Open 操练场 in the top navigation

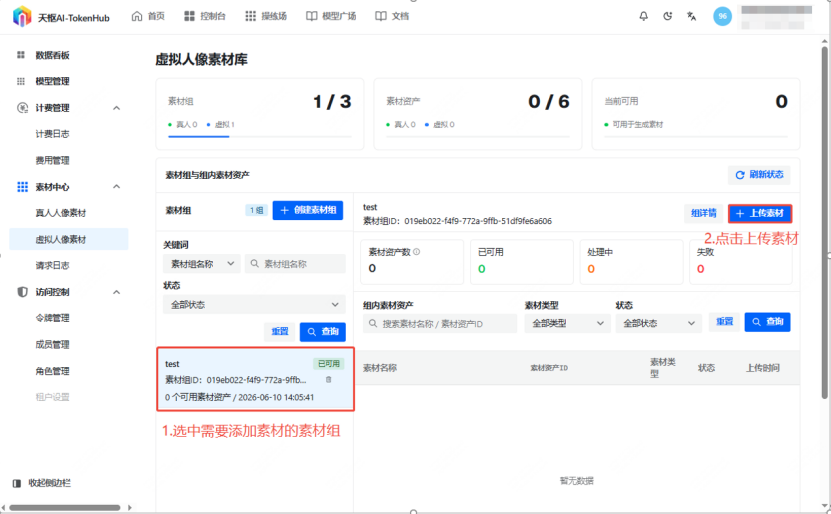click(266, 16)
